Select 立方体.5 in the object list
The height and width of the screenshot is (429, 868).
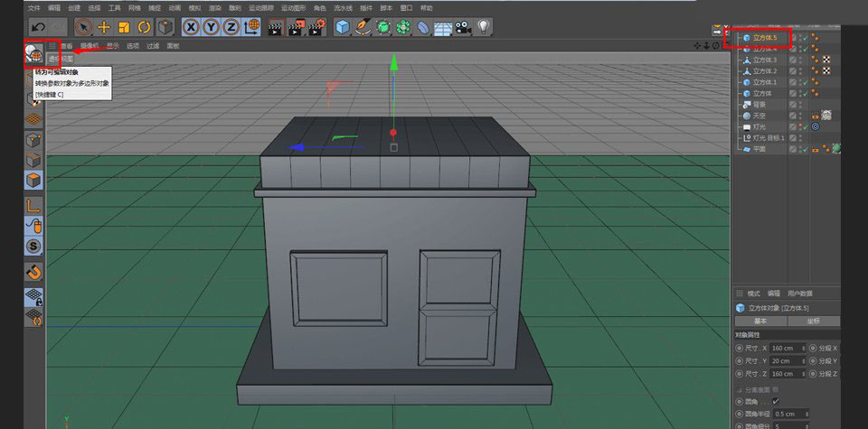[x=764, y=38]
